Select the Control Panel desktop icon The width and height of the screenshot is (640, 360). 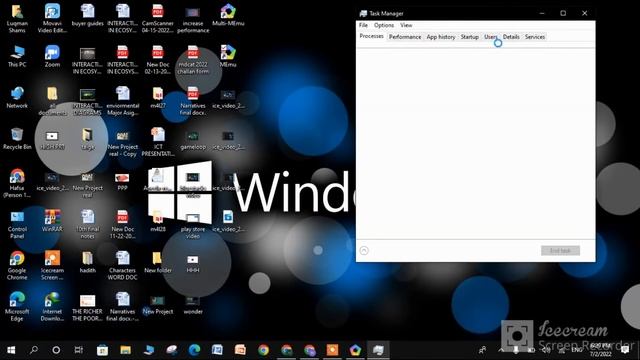pos(17,224)
